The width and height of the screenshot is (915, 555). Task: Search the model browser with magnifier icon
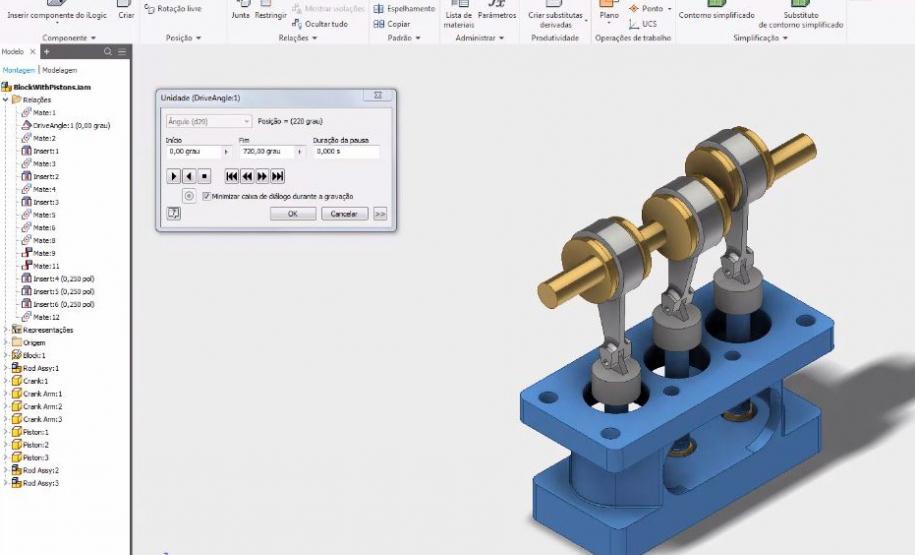click(x=108, y=51)
